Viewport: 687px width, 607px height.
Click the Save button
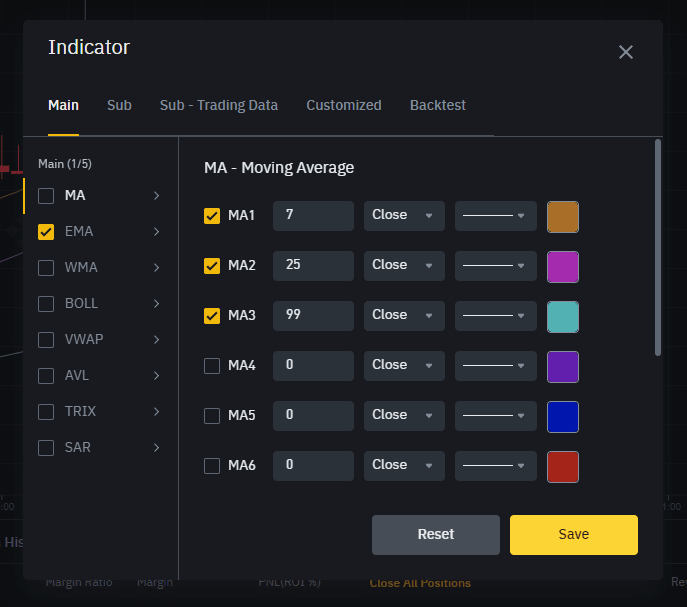click(x=573, y=535)
